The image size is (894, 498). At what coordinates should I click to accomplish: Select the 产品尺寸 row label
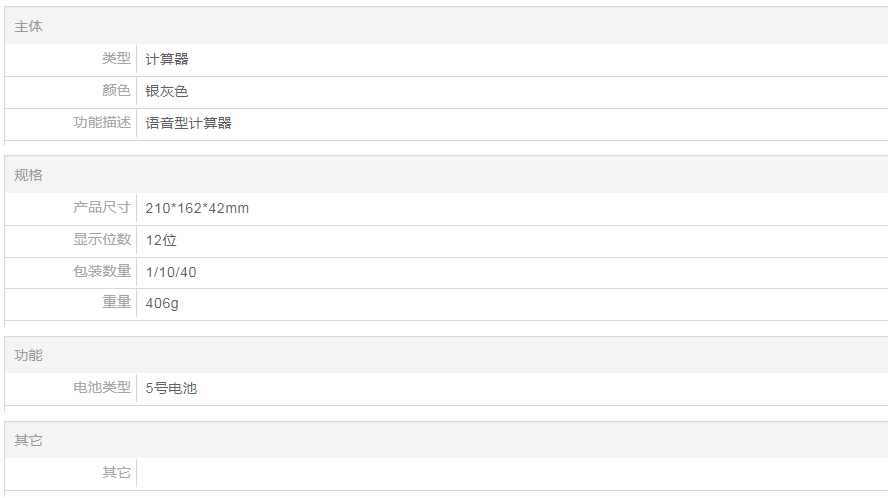tap(102, 208)
